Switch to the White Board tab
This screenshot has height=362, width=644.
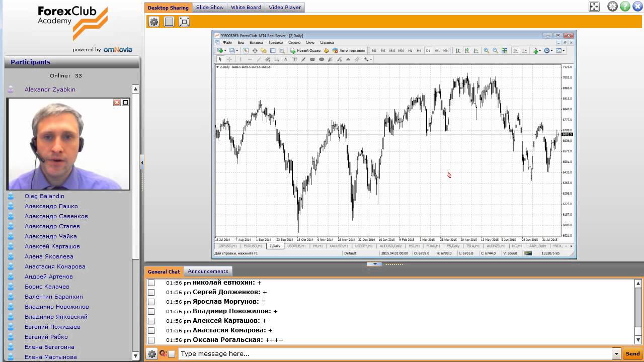click(246, 8)
